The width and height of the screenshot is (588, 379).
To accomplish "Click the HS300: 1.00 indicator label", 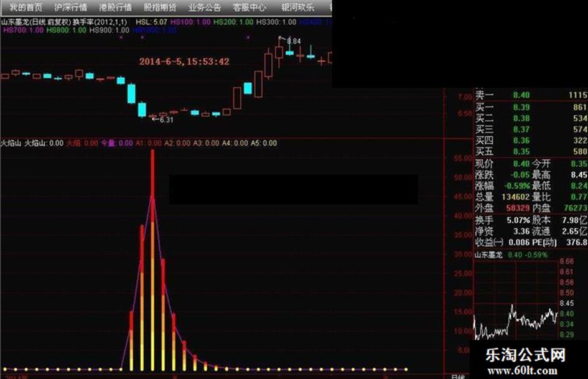I will coord(276,22).
